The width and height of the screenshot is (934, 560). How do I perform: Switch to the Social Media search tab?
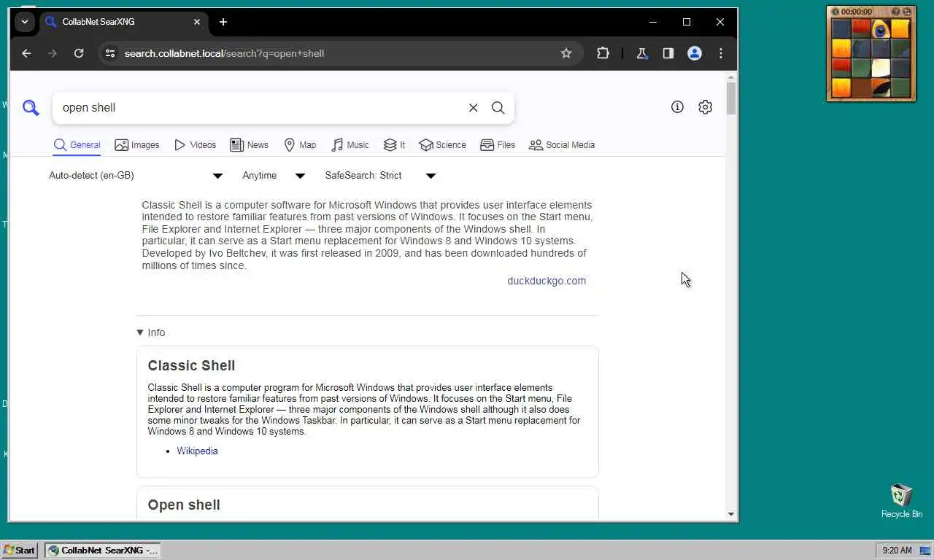coord(562,145)
